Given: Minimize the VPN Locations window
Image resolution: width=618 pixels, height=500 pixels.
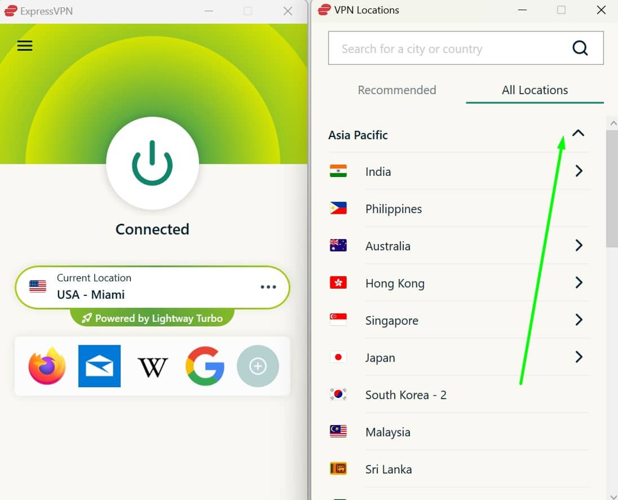Looking at the screenshot, I should [522, 10].
